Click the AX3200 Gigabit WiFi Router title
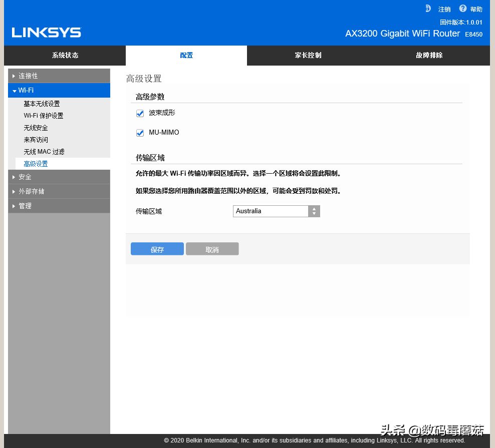This screenshot has width=495, height=448. click(x=402, y=34)
